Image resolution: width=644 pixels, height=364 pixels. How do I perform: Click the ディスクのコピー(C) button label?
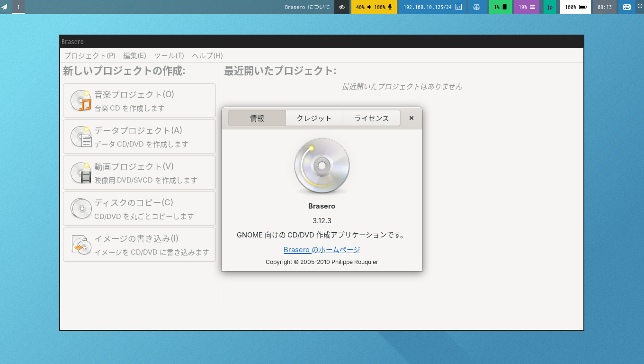[x=134, y=202]
